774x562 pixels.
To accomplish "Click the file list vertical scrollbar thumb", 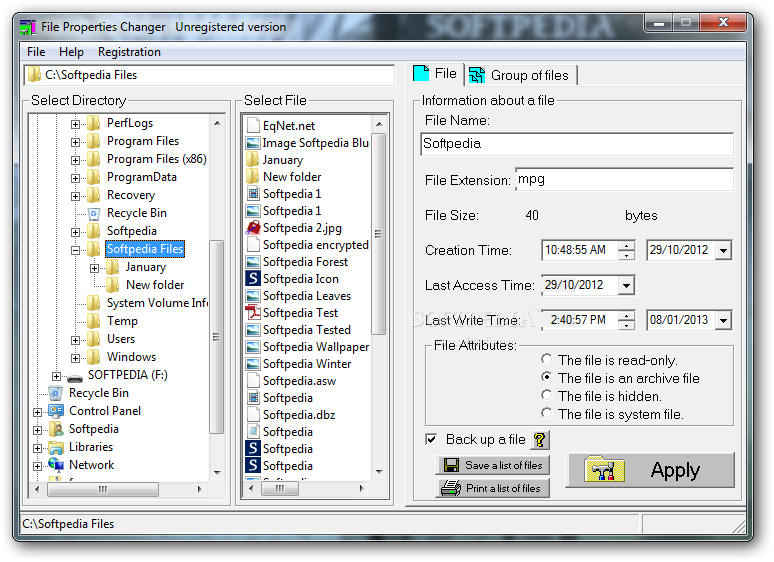I will (379, 234).
